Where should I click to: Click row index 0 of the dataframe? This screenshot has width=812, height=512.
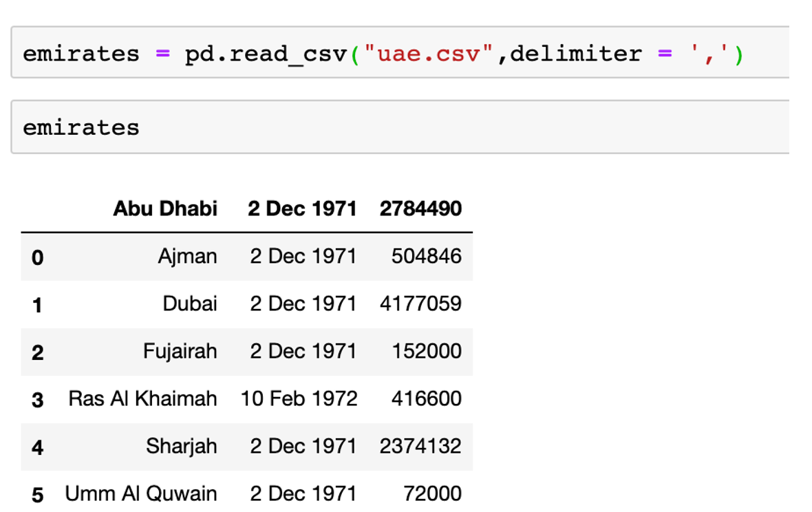(x=37, y=257)
